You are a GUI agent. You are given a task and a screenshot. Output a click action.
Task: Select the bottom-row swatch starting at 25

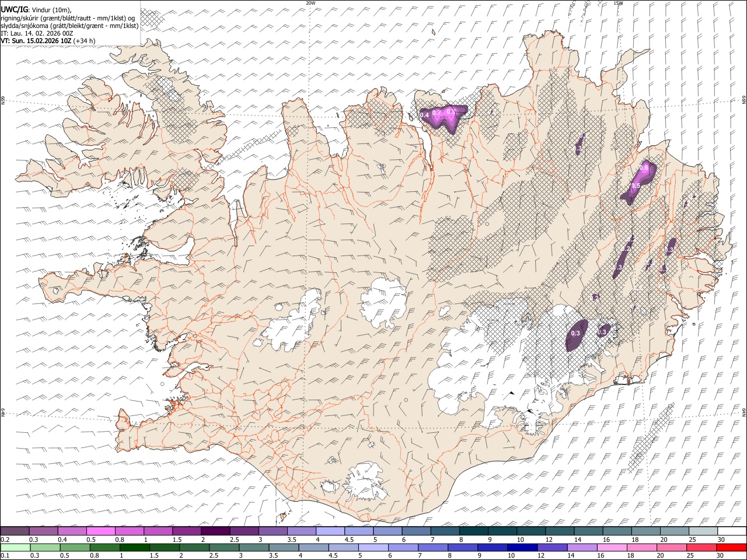point(700,547)
